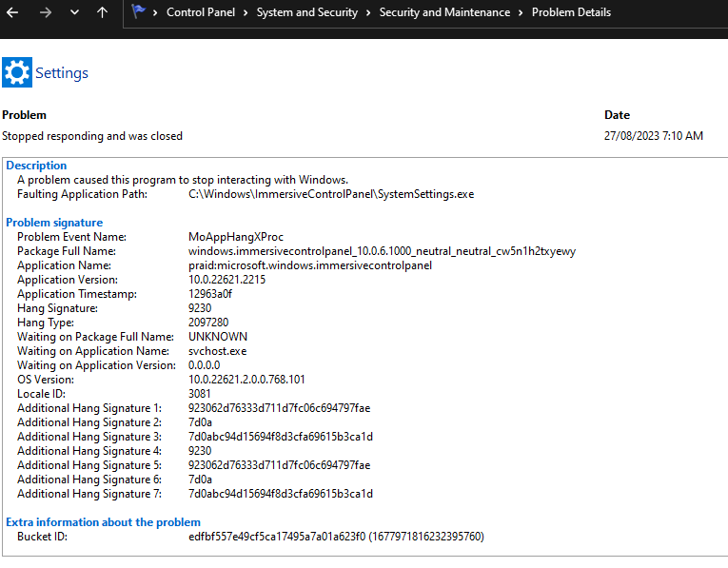
Task: Select Application Version 10.0.22621.2215
Action: 227,280
